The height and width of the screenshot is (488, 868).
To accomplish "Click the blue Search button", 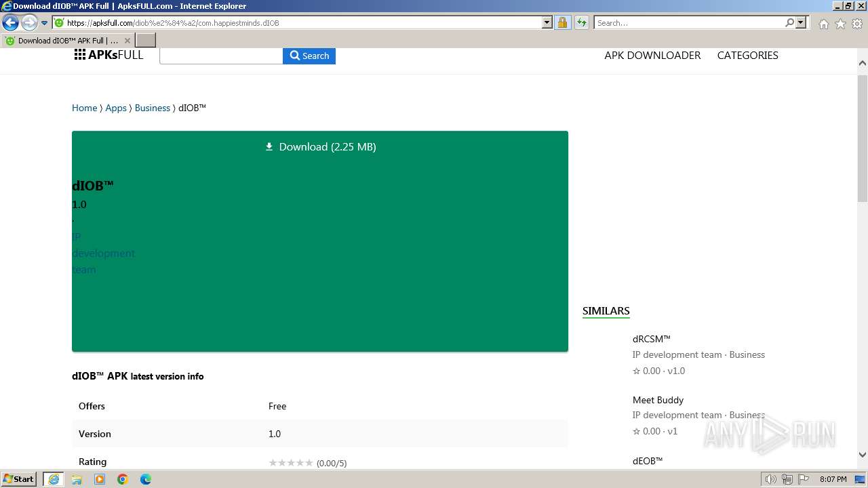I will (x=309, y=56).
